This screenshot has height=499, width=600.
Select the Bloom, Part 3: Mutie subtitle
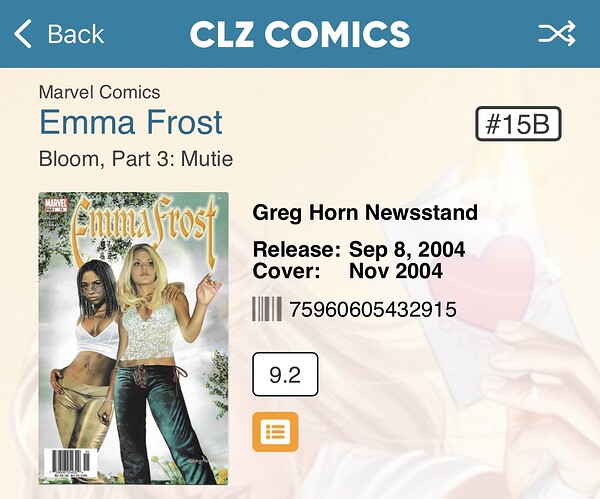(x=136, y=158)
